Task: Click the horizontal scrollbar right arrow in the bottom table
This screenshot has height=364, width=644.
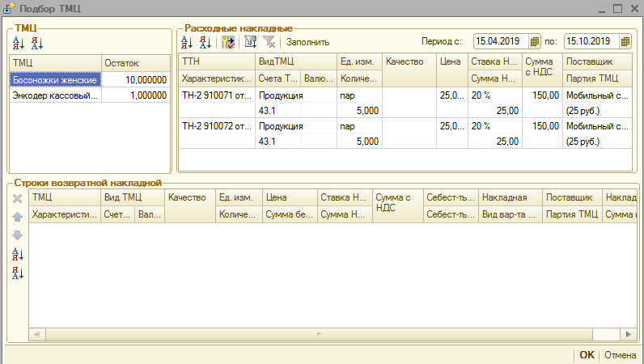Action: pos(629,334)
